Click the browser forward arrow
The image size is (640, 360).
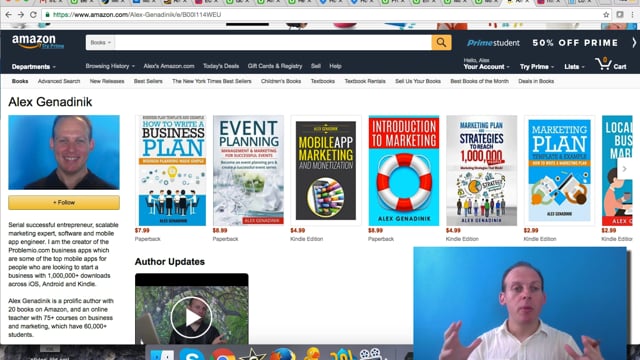click(21, 15)
